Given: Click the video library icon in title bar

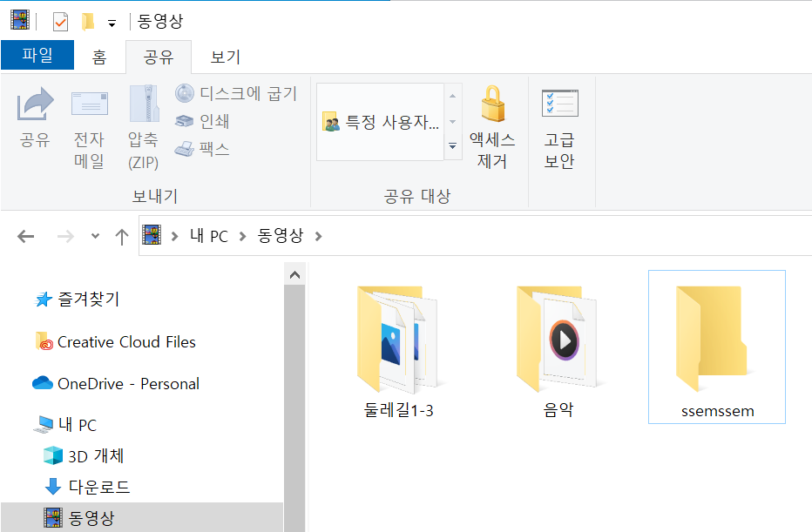Looking at the screenshot, I should 20,21.
